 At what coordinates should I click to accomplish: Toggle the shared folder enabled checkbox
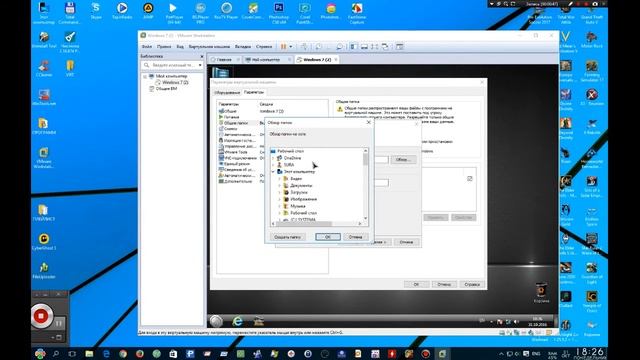point(470,178)
